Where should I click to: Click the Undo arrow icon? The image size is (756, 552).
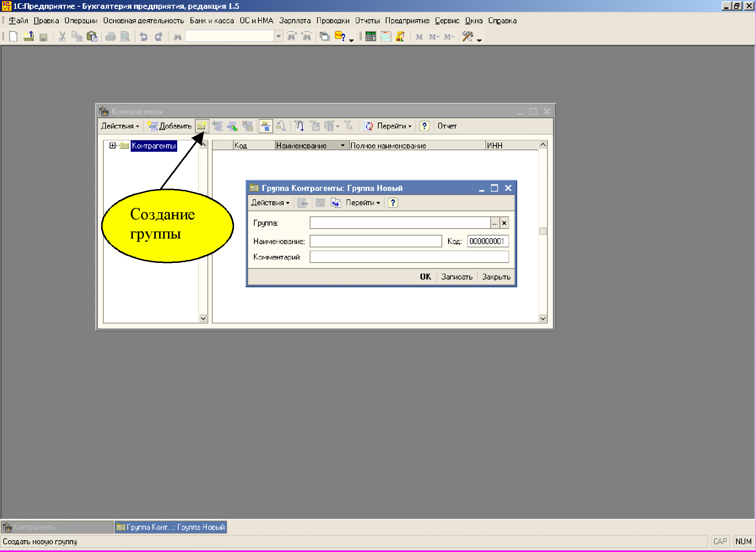coord(144,37)
